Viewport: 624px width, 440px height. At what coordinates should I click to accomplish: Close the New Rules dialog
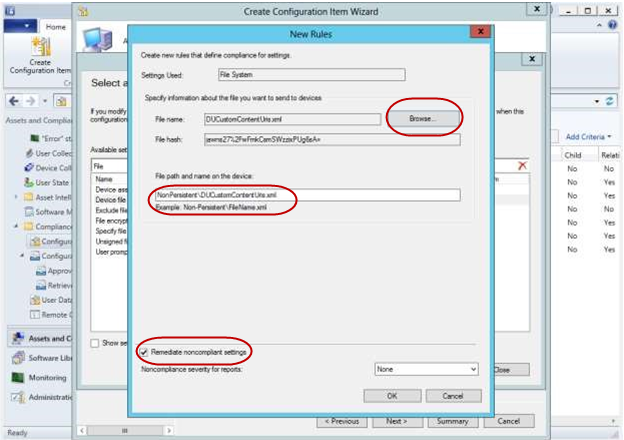click(481, 32)
